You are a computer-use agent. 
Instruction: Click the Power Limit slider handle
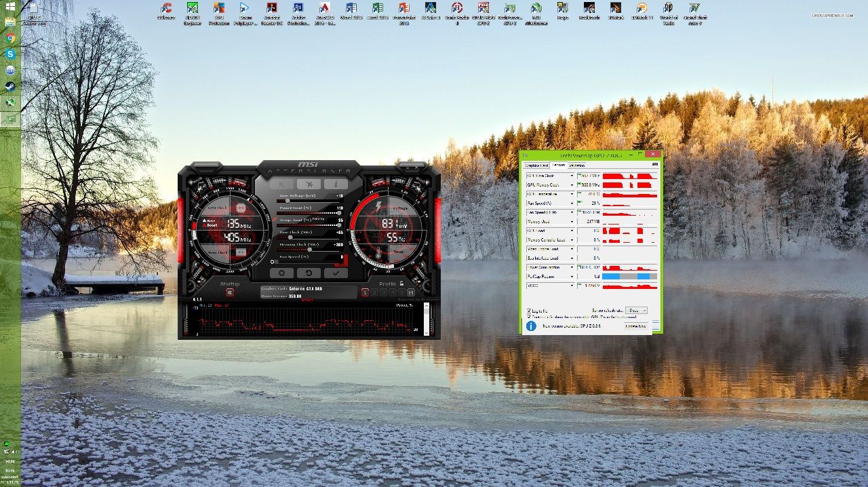(x=338, y=213)
